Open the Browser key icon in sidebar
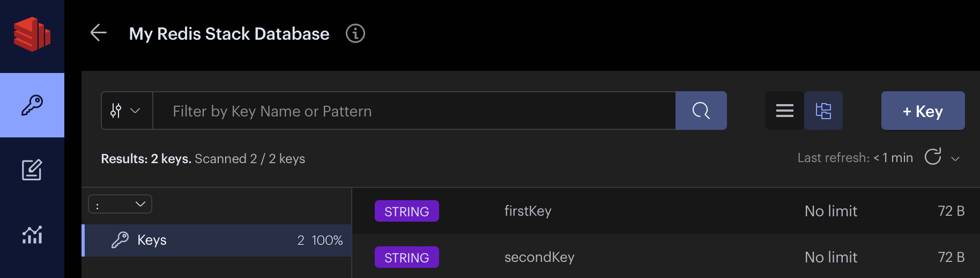 click(32, 105)
